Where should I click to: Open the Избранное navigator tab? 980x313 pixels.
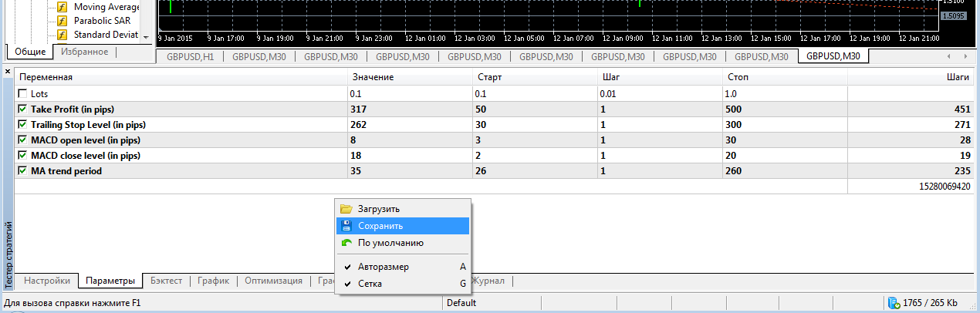click(x=85, y=52)
